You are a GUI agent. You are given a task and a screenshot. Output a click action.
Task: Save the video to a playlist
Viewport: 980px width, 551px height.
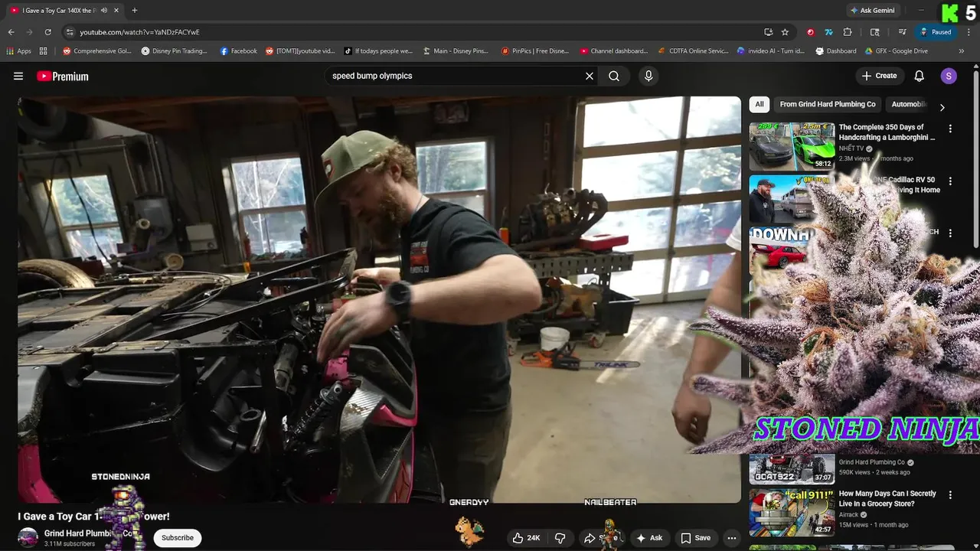pos(696,538)
